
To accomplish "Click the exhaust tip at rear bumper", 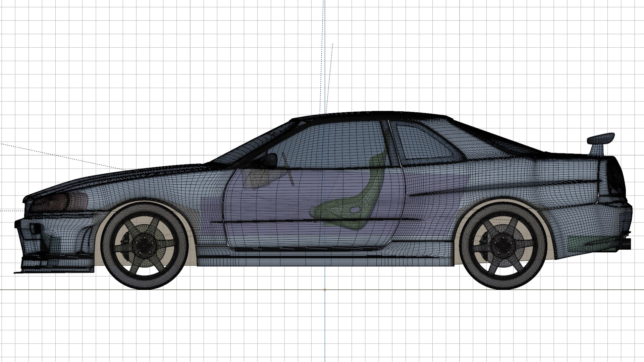I will click(x=625, y=244).
